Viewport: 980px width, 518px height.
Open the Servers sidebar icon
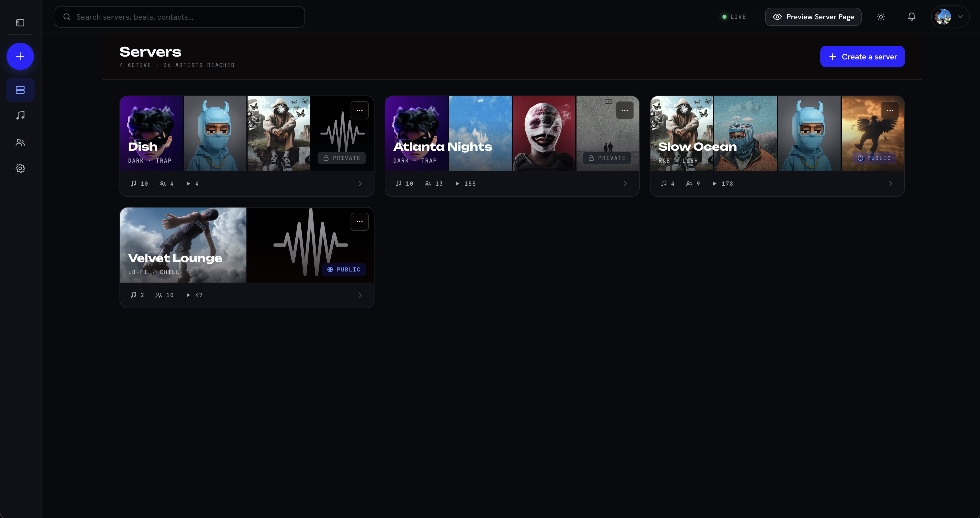point(20,90)
